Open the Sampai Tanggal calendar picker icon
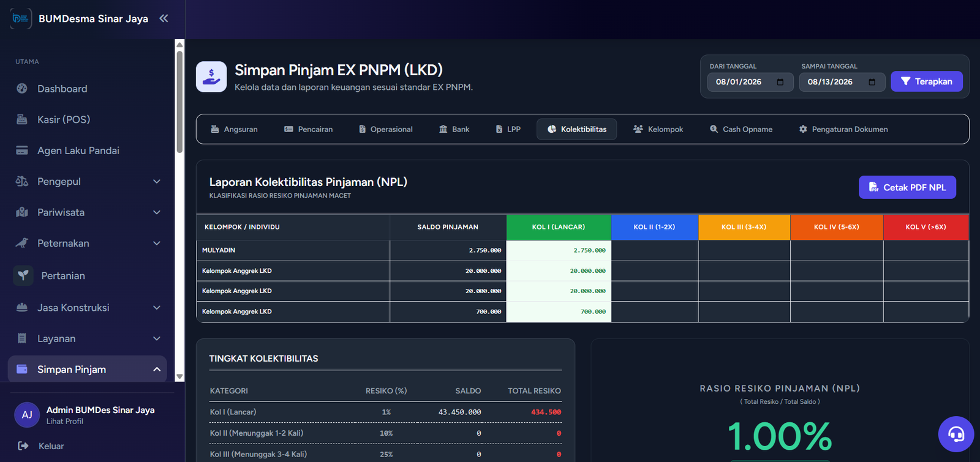980x462 pixels. 872,82
